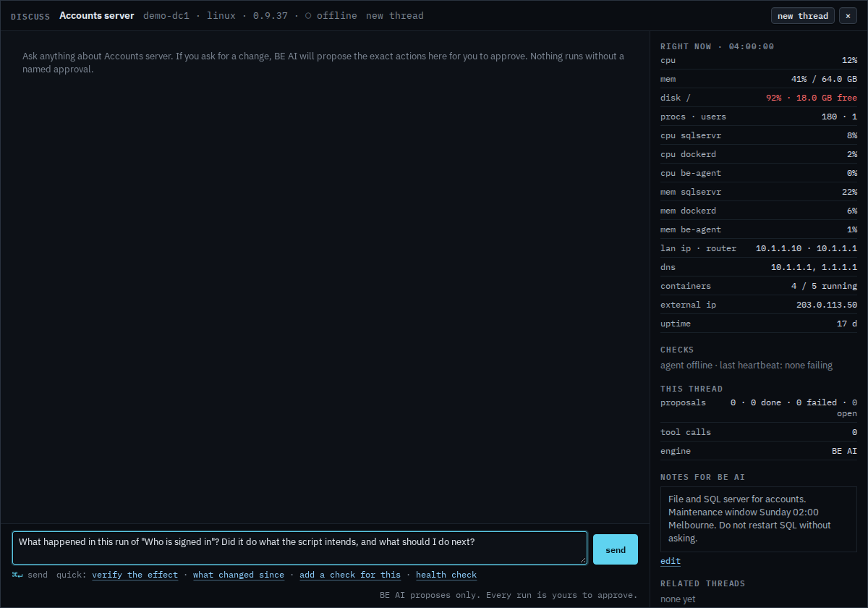Focus the message text box

pos(299,548)
